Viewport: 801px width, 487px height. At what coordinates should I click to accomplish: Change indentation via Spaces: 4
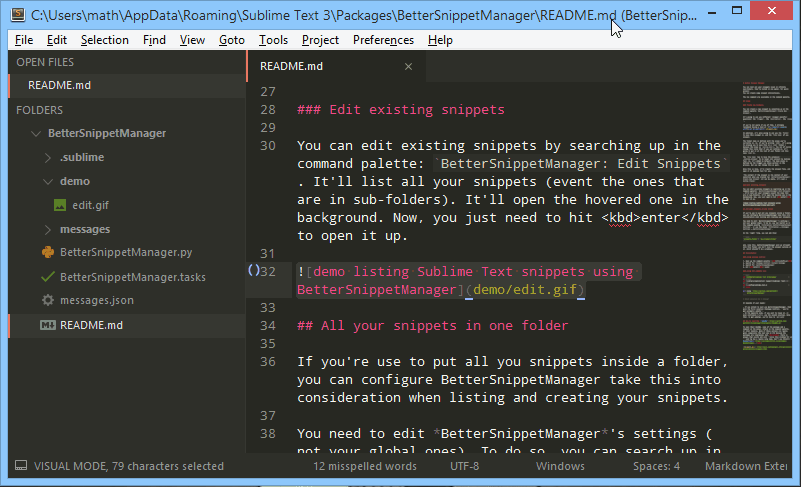(656, 466)
